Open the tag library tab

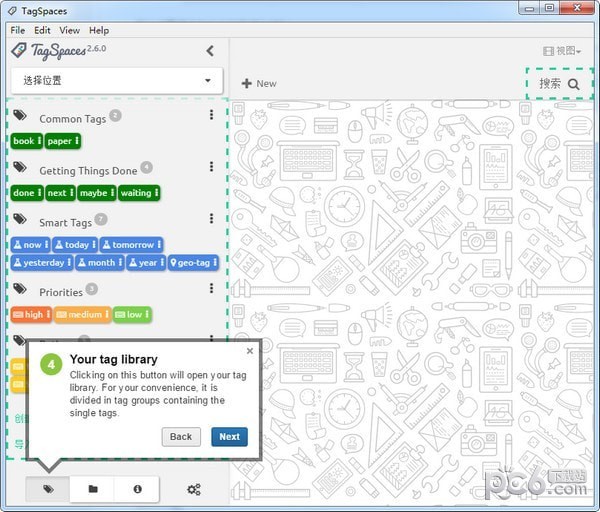(x=48, y=489)
